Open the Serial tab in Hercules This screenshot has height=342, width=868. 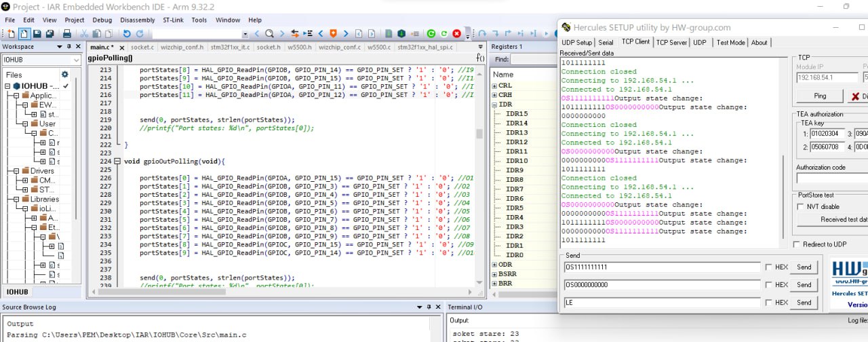606,42
